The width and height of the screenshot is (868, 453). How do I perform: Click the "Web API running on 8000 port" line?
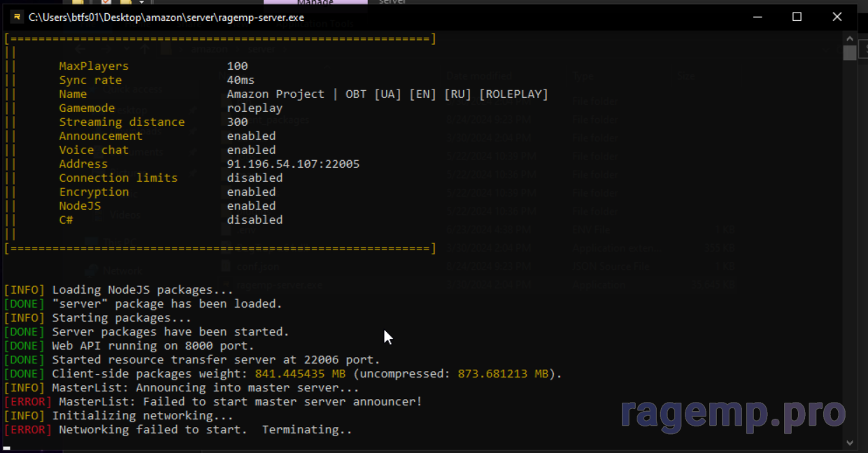pyautogui.click(x=152, y=346)
